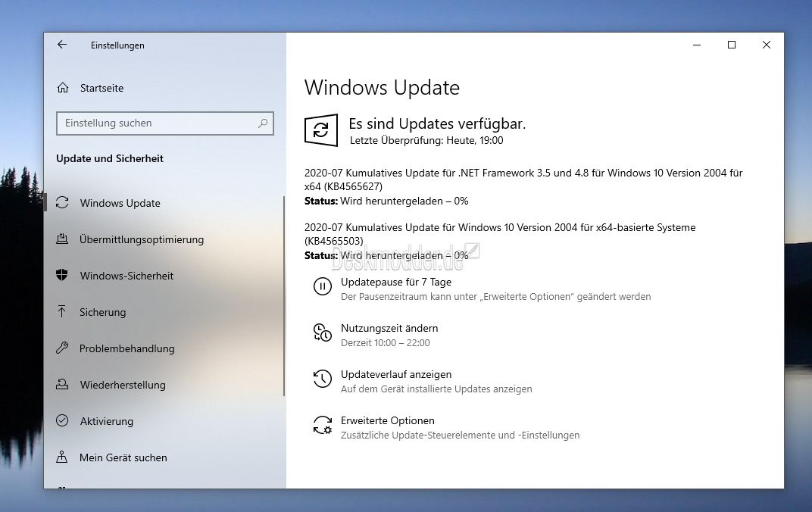
Task: Click the Startseite home icon
Action: [x=63, y=88]
